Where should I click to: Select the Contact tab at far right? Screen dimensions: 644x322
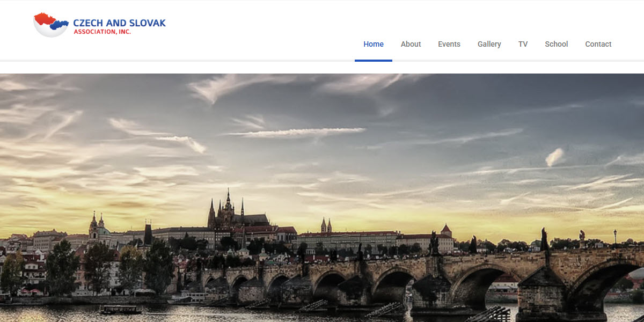point(598,44)
